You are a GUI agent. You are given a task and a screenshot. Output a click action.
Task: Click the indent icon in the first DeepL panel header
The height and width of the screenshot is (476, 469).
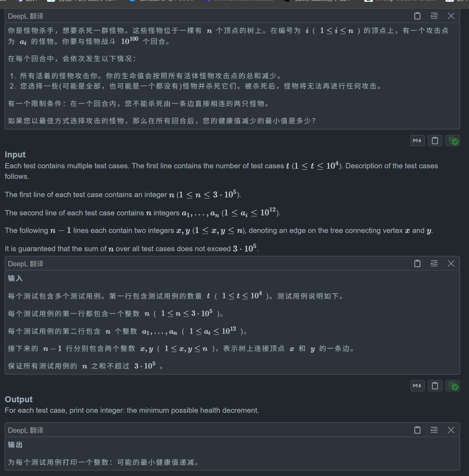(x=434, y=16)
